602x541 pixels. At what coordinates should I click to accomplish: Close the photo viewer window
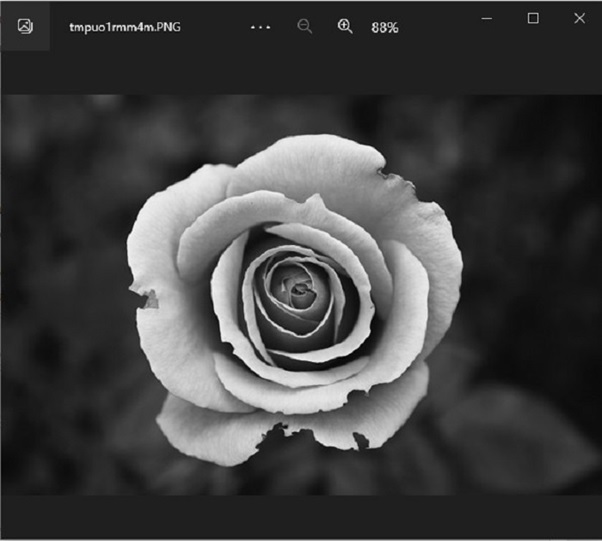[x=579, y=18]
